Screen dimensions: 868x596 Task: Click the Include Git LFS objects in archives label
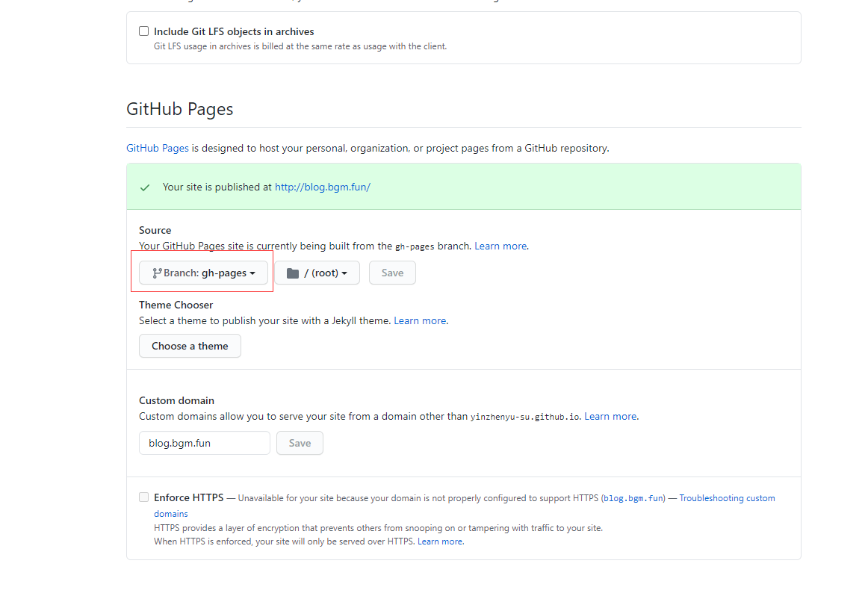(x=234, y=31)
